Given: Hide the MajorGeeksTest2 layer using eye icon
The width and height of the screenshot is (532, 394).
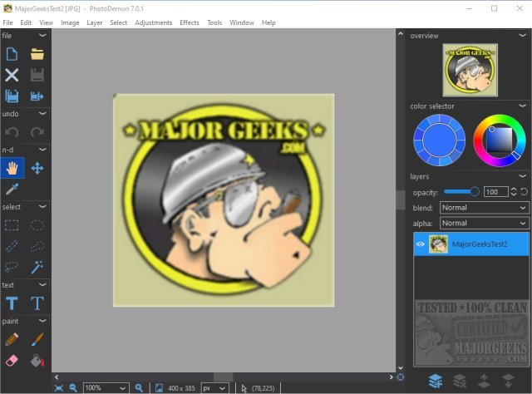Looking at the screenshot, I should click(421, 244).
